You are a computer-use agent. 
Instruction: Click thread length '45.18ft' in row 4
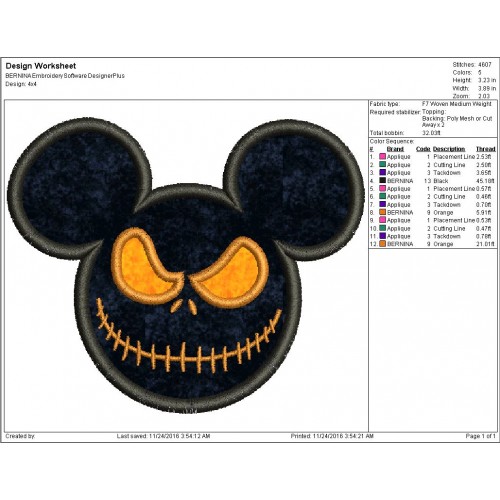tap(485, 181)
